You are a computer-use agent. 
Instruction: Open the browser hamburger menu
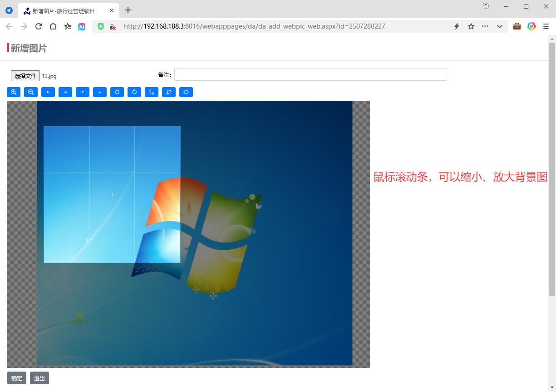tap(546, 26)
